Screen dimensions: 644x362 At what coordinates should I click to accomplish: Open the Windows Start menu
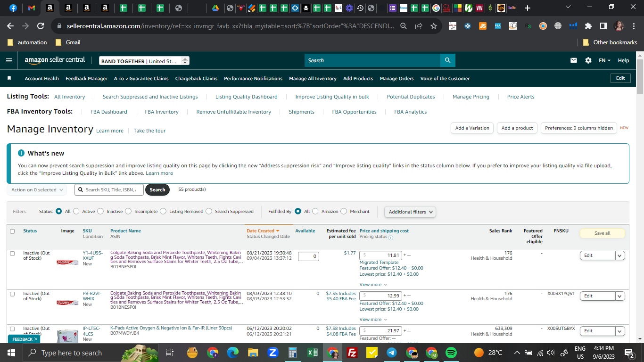(x=11, y=353)
